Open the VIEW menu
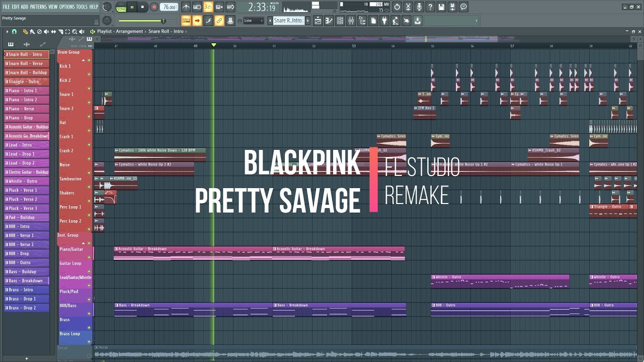The height and width of the screenshot is (362, 644). click(53, 7)
